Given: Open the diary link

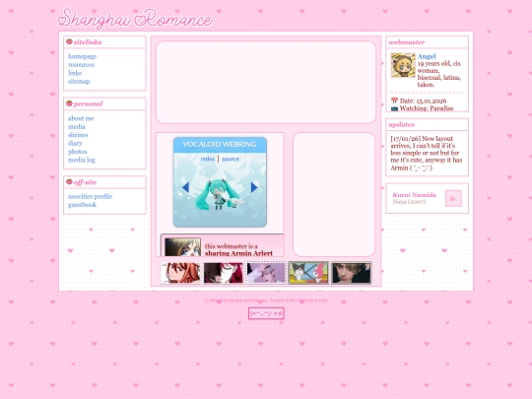Looking at the screenshot, I should (x=75, y=143).
